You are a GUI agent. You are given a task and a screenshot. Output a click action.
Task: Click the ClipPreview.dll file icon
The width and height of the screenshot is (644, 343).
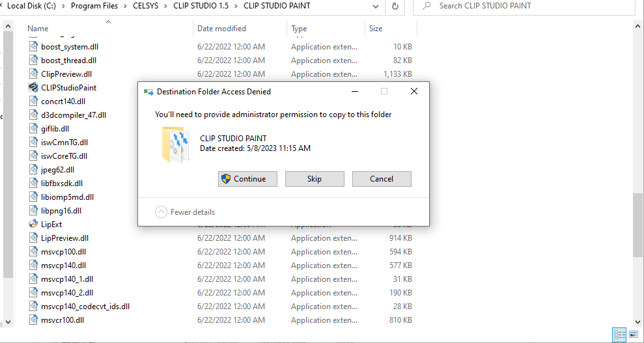[33, 74]
